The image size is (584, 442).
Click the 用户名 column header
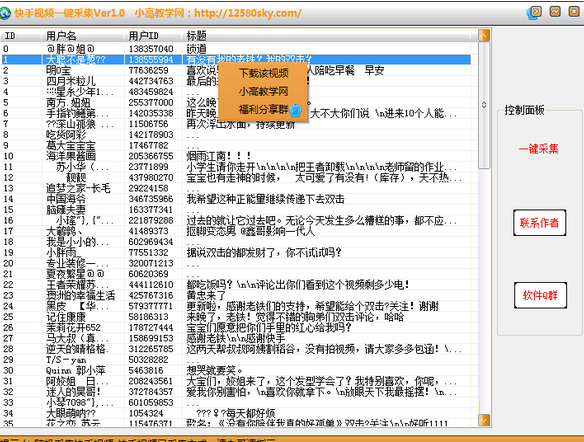pyautogui.click(x=83, y=36)
